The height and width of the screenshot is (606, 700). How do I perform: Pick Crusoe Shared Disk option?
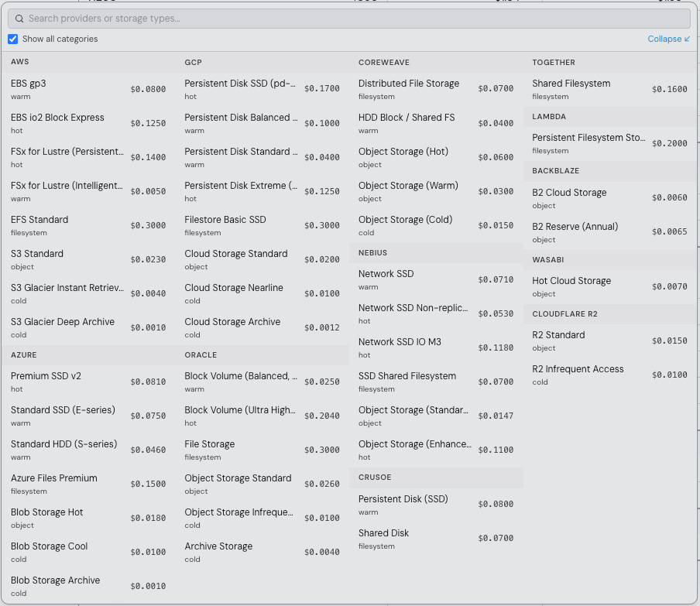435,539
